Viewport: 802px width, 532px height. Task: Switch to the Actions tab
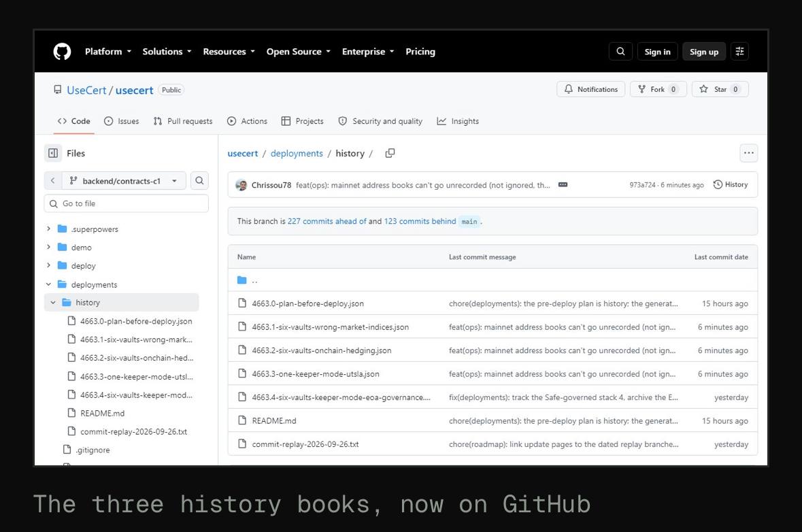[x=247, y=121]
